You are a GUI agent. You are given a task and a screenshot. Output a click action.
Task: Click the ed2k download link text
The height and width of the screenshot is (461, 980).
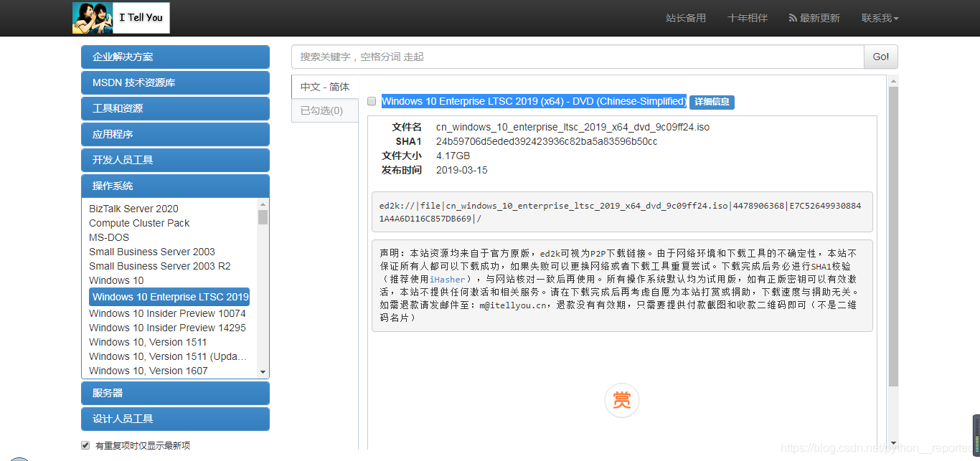point(621,212)
